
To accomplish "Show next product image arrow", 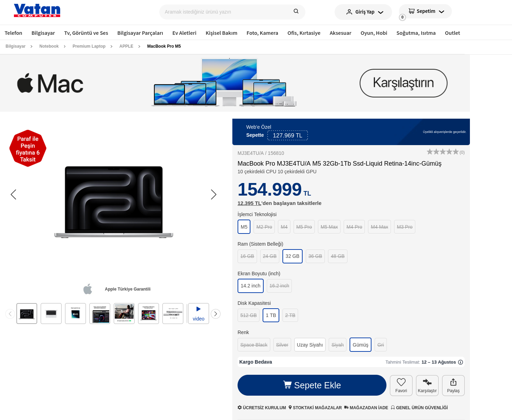I will [x=214, y=195].
